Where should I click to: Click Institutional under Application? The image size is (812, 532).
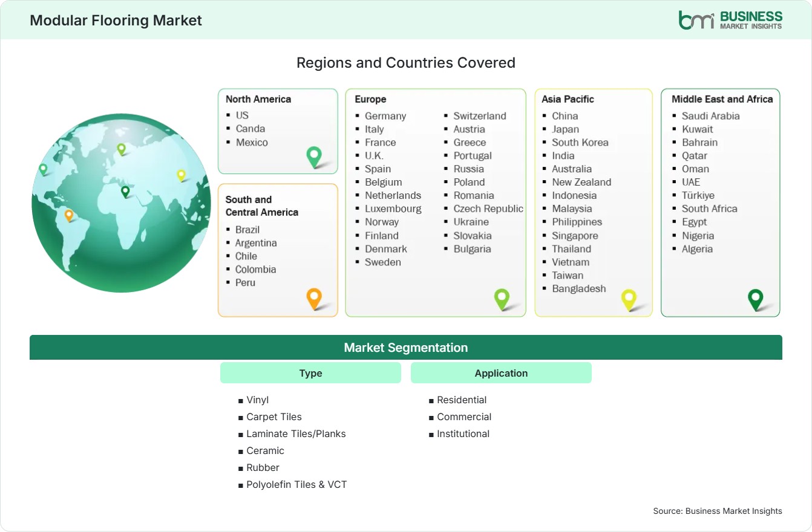click(x=463, y=434)
